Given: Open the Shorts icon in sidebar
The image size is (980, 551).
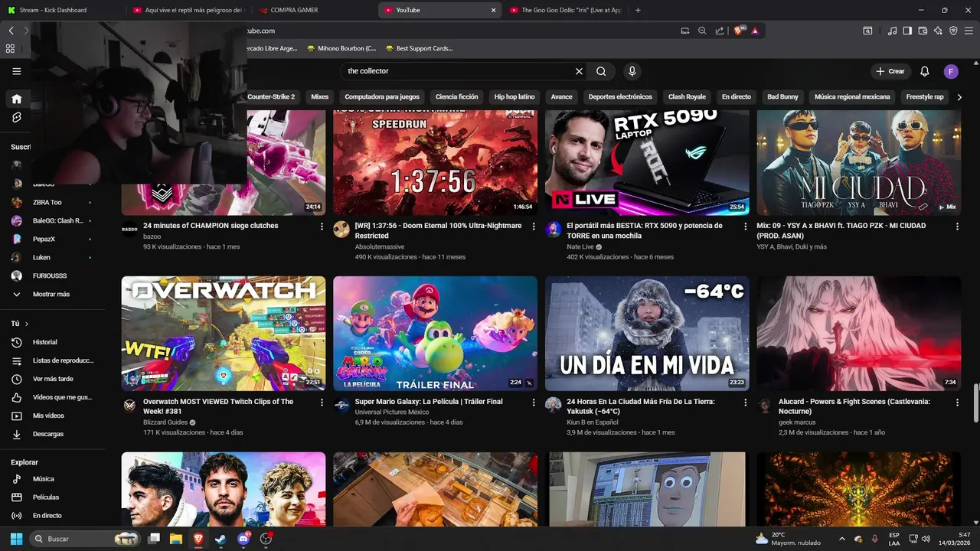Looking at the screenshot, I should click(x=16, y=117).
